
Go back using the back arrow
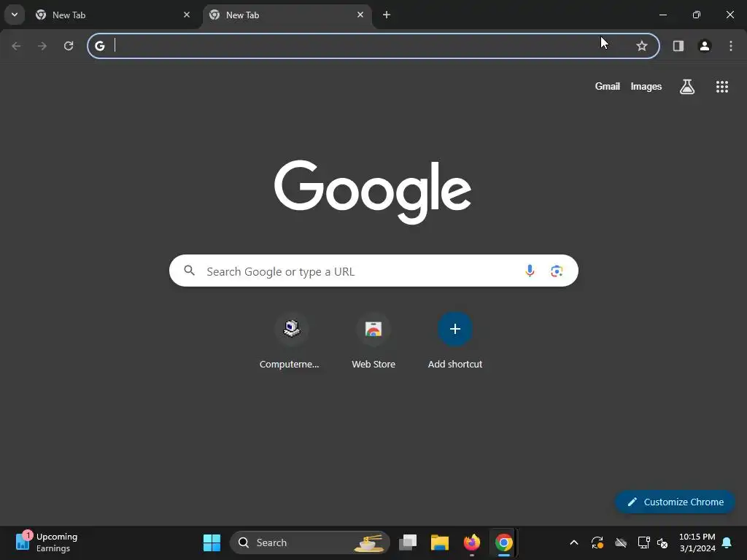coord(16,46)
